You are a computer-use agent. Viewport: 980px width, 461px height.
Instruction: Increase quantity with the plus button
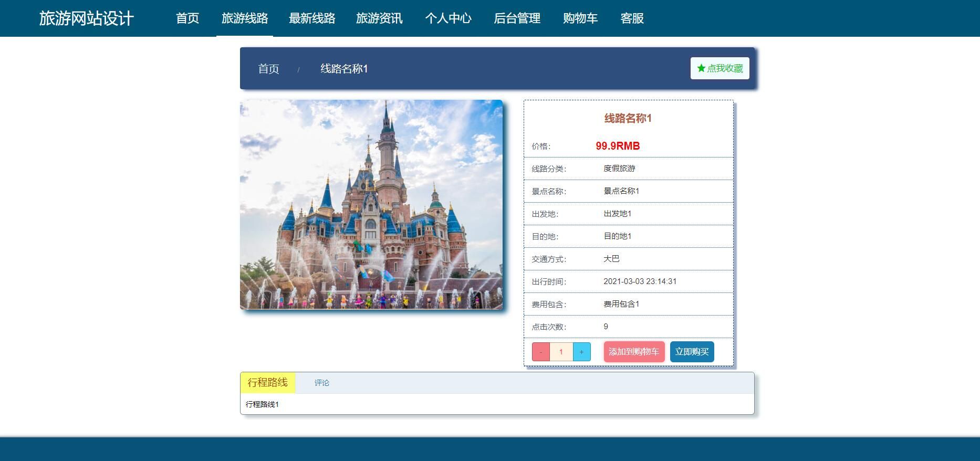[x=581, y=352]
